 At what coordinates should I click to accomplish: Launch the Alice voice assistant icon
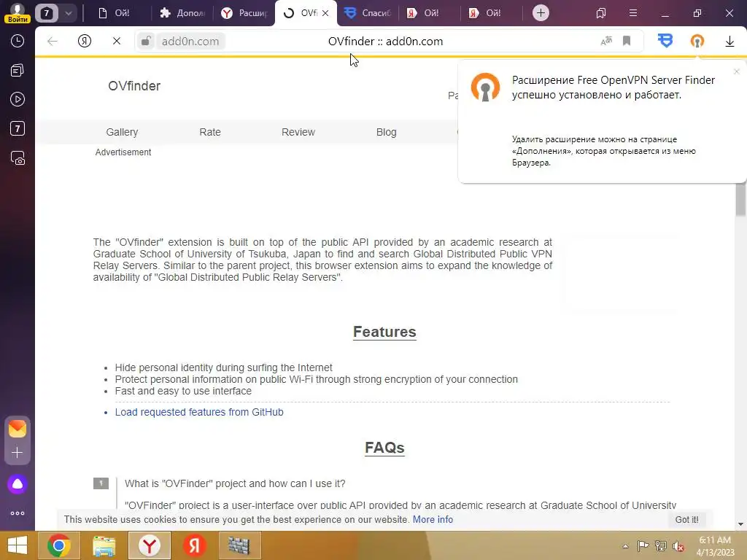pos(18,484)
